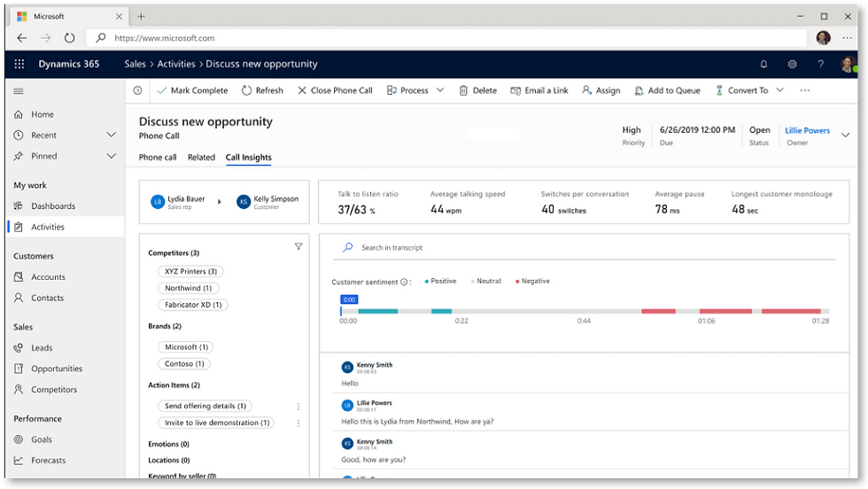Click the 0:00 playhead marker on timeline
The image size is (868, 489).
pos(349,299)
